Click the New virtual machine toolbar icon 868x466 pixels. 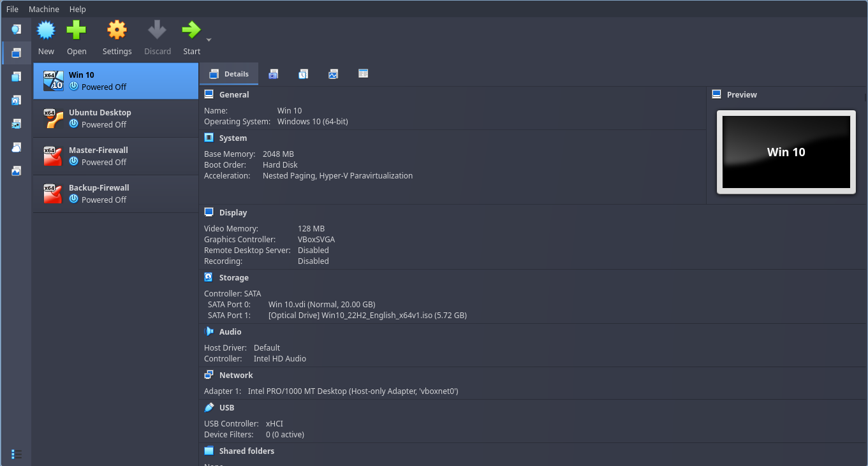pos(46,31)
